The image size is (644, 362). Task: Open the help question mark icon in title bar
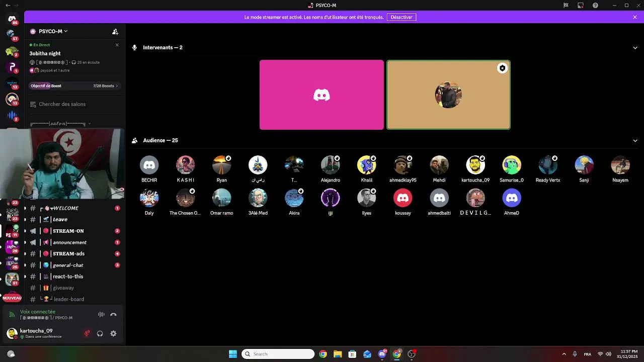[595, 5]
